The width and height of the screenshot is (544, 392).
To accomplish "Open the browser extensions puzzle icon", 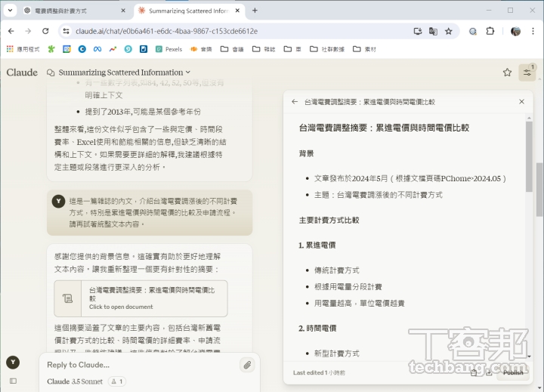I will 490,31.
